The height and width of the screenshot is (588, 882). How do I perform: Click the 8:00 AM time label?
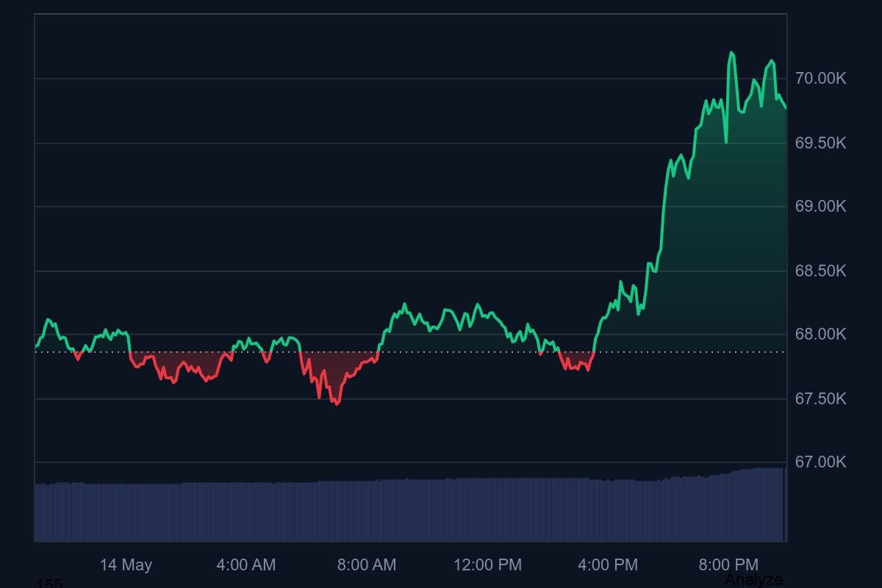tap(366, 565)
